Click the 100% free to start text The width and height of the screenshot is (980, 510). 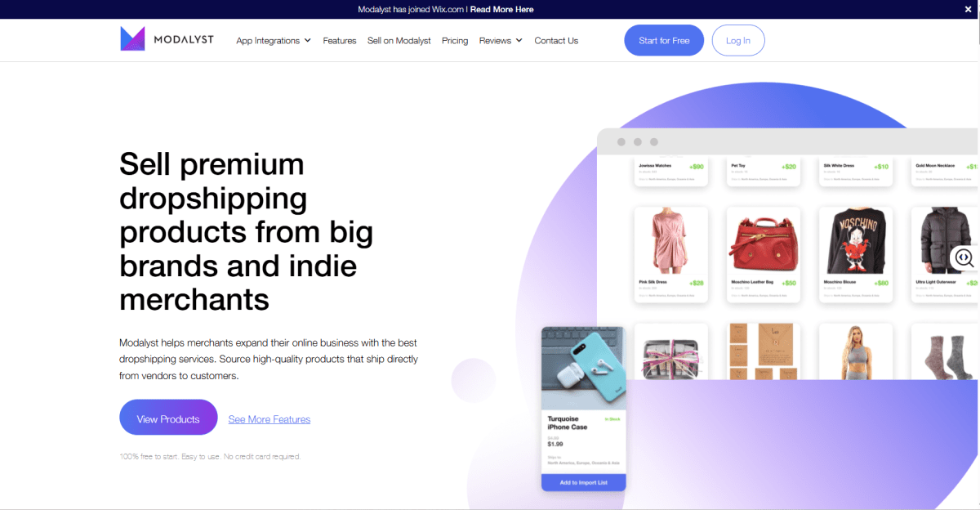[x=210, y=456]
